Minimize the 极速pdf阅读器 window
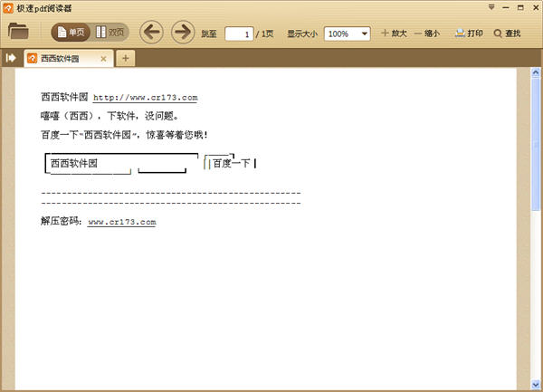This screenshot has width=543, height=392. point(506,7)
